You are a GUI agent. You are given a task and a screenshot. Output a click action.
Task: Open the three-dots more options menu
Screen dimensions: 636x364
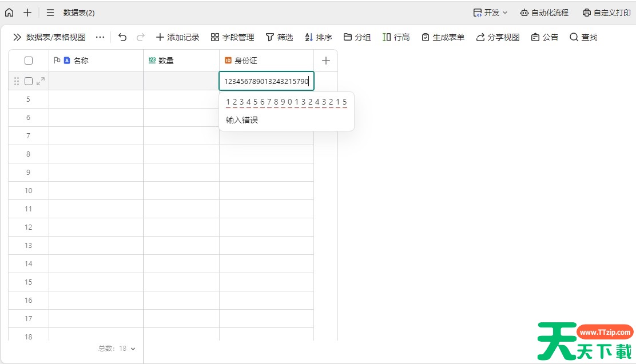pos(100,37)
